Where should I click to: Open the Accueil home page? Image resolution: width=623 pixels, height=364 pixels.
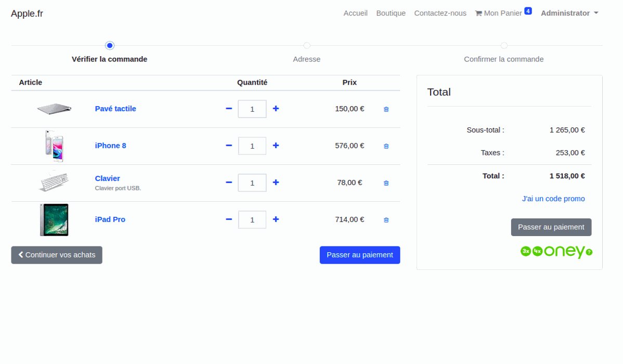tap(355, 13)
